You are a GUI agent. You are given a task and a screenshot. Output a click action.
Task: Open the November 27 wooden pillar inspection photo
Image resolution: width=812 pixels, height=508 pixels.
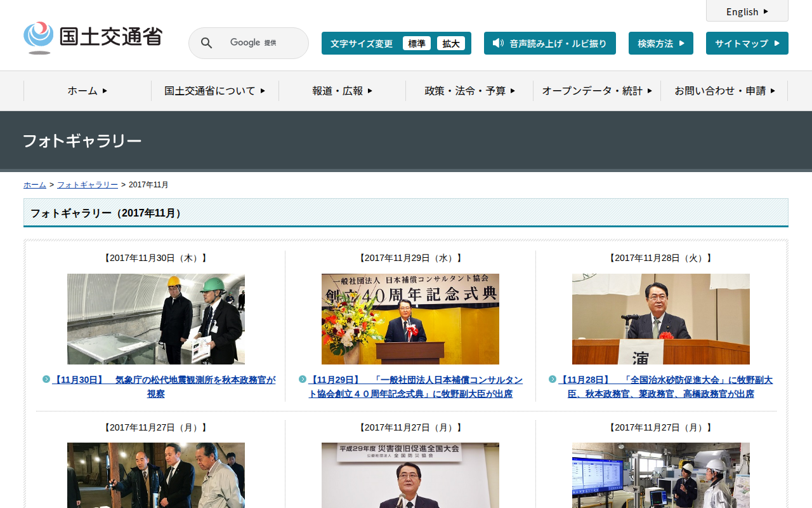pyautogui.click(x=156, y=475)
